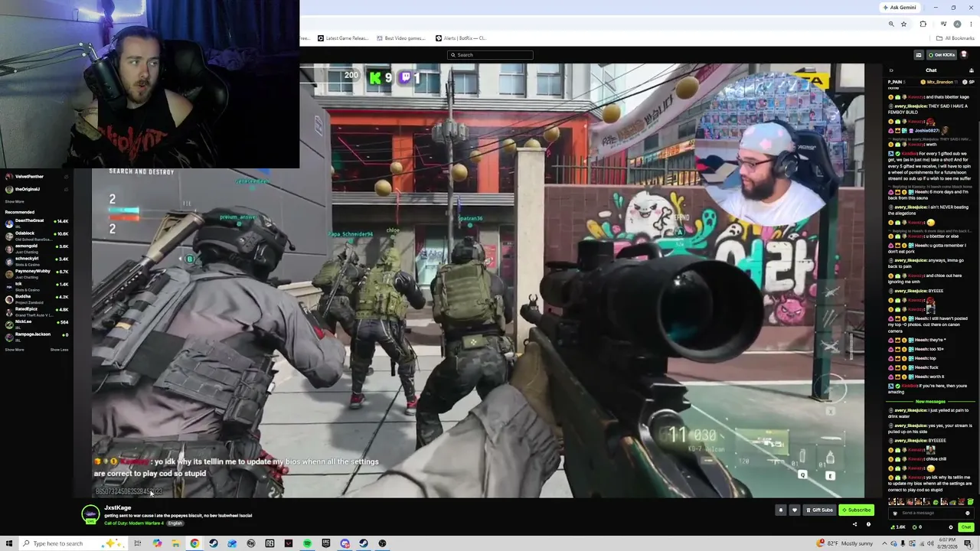980x551 pixels.
Task: Open RatedEpicz's recommended channel
Action: [x=35, y=311]
